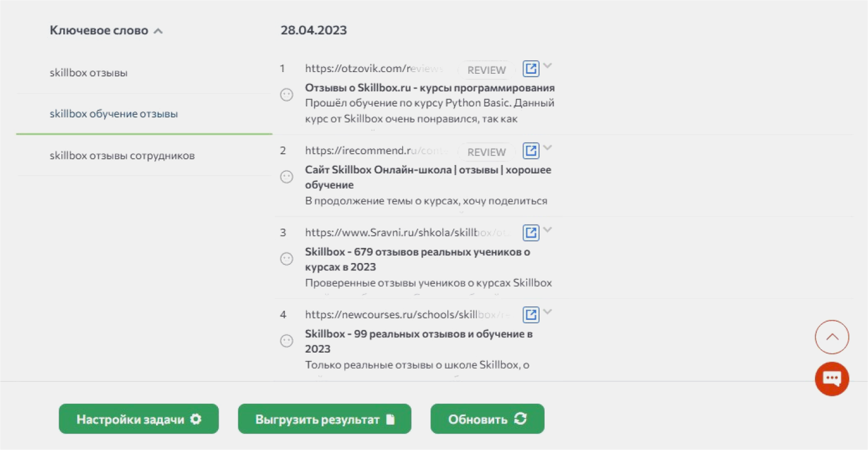Open the red chat support bubble

pos(832,378)
